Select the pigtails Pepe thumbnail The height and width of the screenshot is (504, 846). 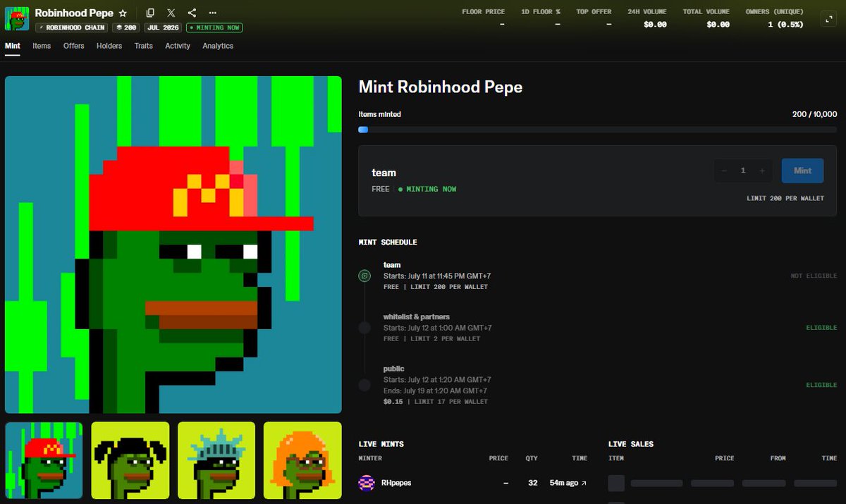130,460
